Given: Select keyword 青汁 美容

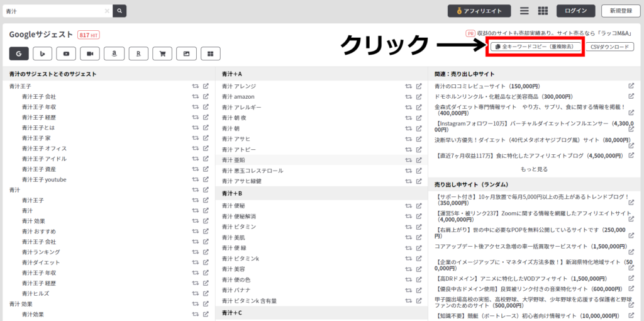Looking at the screenshot, I should [x=233, y=269].
